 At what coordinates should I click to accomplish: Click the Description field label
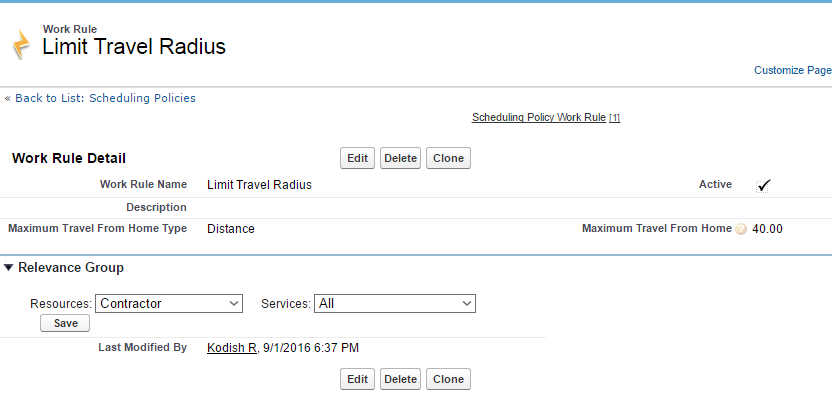coord(157,207)
